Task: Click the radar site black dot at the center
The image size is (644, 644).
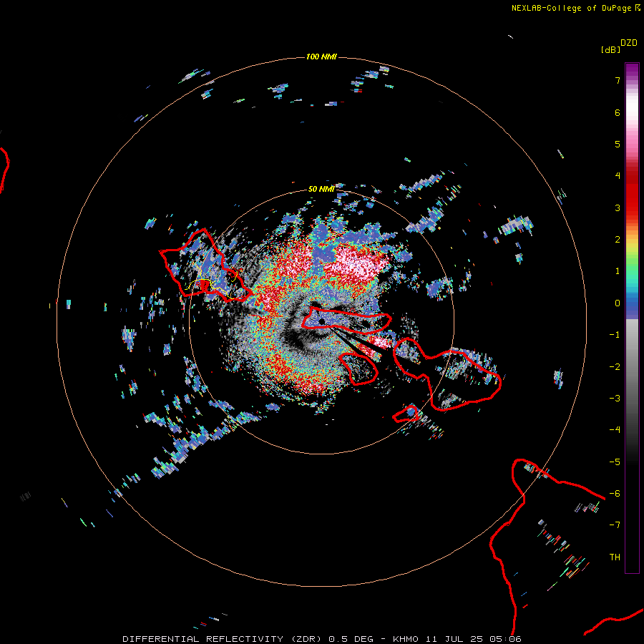Action: [x=322, y=321]
